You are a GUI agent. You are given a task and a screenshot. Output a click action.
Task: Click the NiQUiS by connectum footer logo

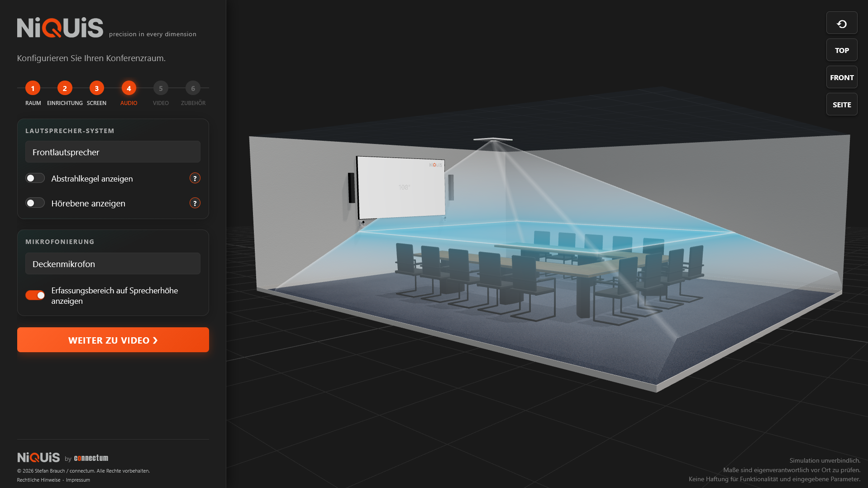62,458
